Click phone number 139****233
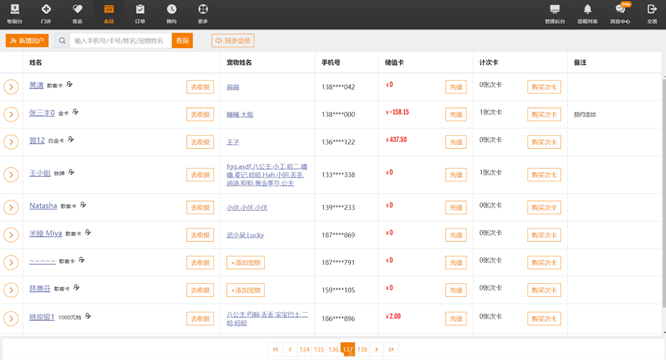This screenshot has width=666, height=360. pyautogui.click(x=338, y=207)
